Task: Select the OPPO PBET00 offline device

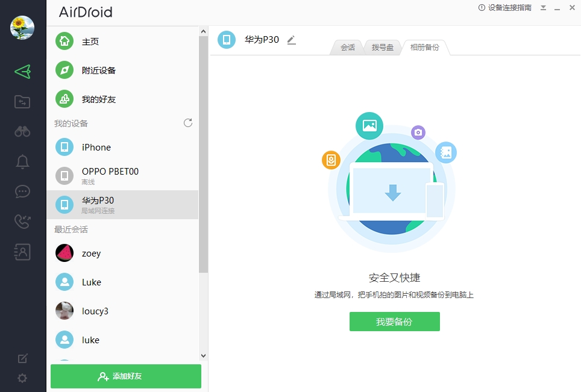Action: point(122,176)
